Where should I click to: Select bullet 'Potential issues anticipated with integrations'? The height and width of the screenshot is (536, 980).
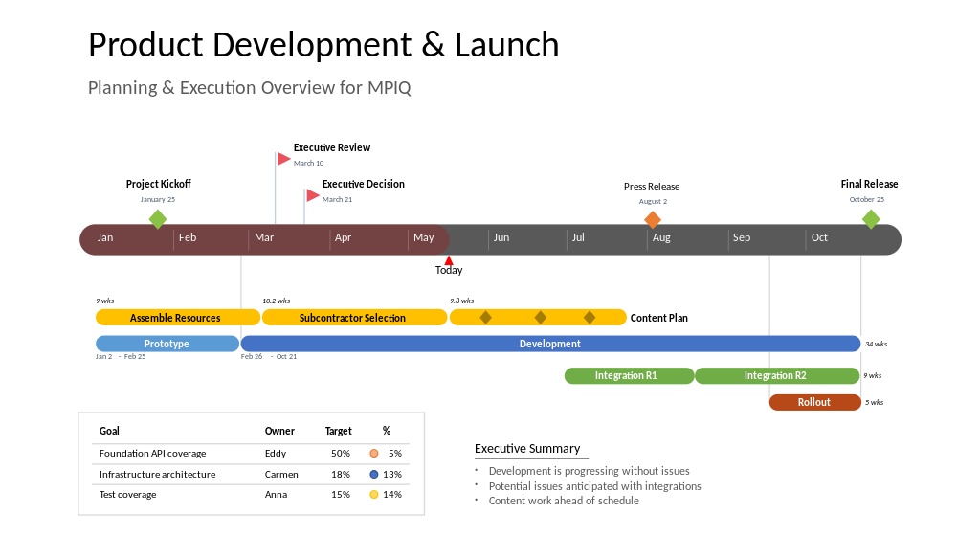point(594,486)
